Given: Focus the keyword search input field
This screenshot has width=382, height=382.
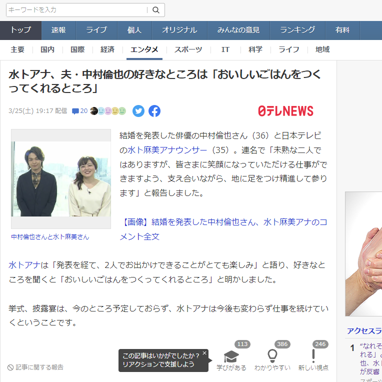Looking at the screenshot, I should point(77,10).
